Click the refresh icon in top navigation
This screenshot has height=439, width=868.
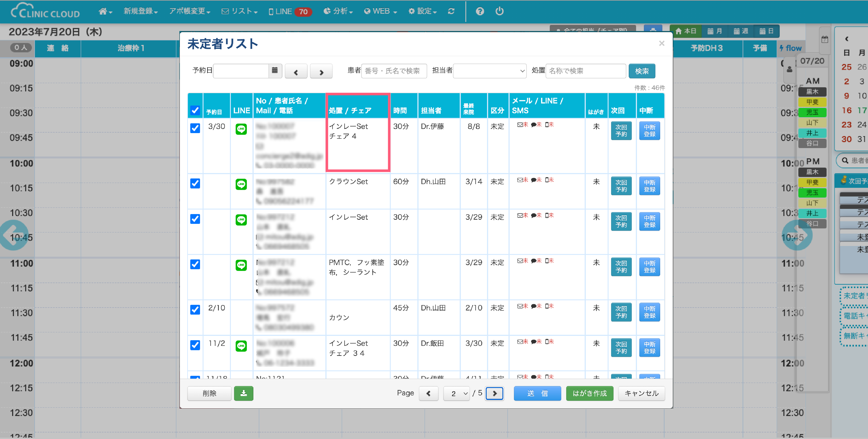coord(451,11)
